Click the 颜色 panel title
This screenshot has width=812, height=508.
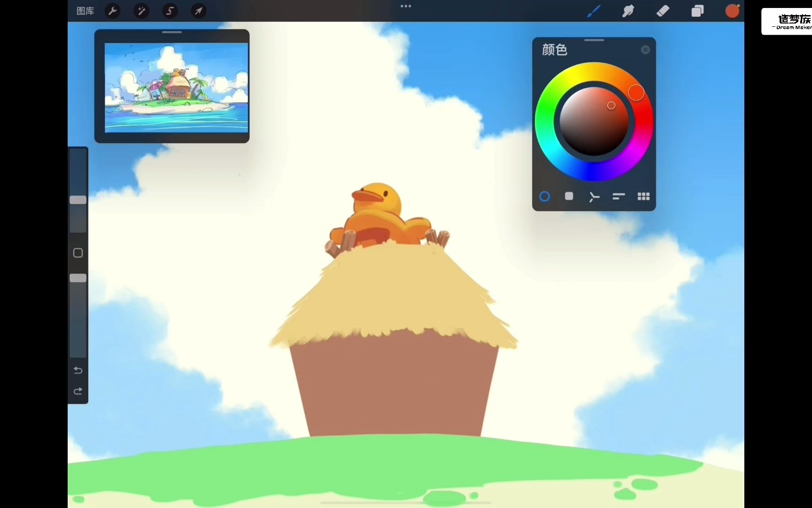(x=554, y=49)
